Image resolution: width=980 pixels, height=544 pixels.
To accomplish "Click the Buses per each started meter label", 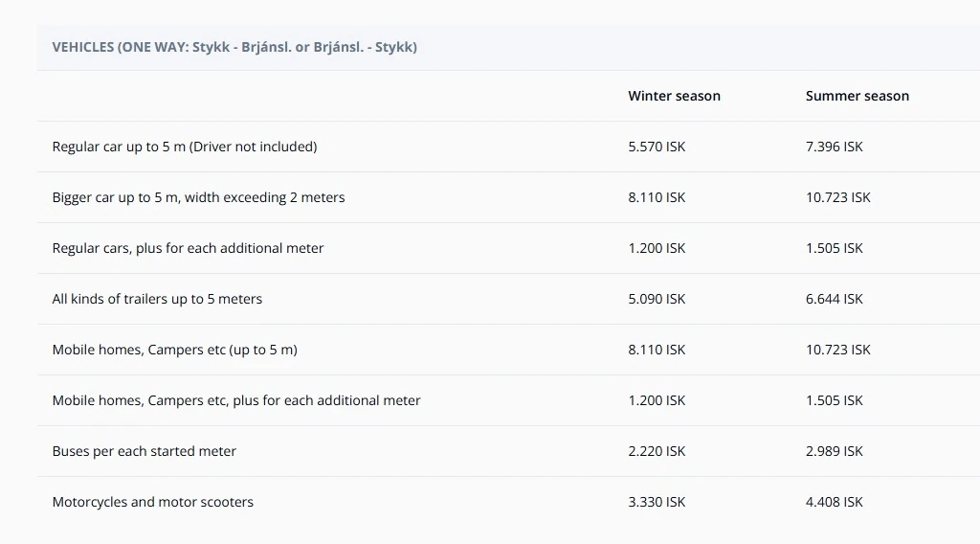I will [x=144, y=451].
